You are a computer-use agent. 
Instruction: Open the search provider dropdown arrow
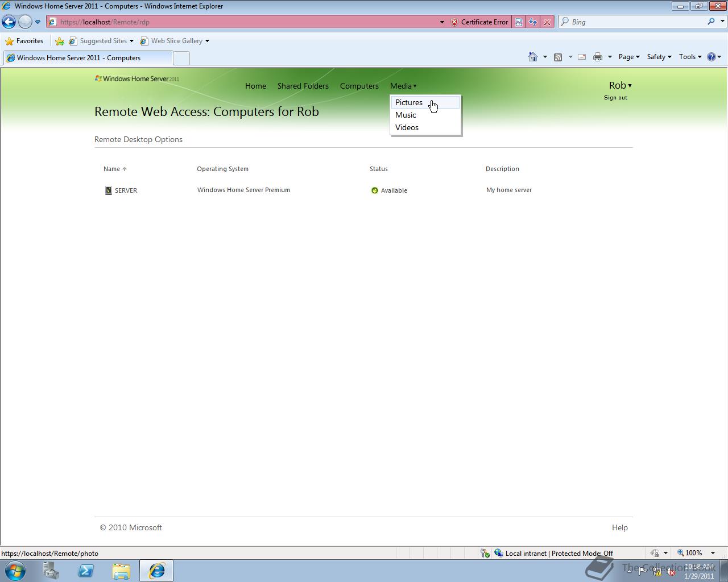tap(723, 22)
